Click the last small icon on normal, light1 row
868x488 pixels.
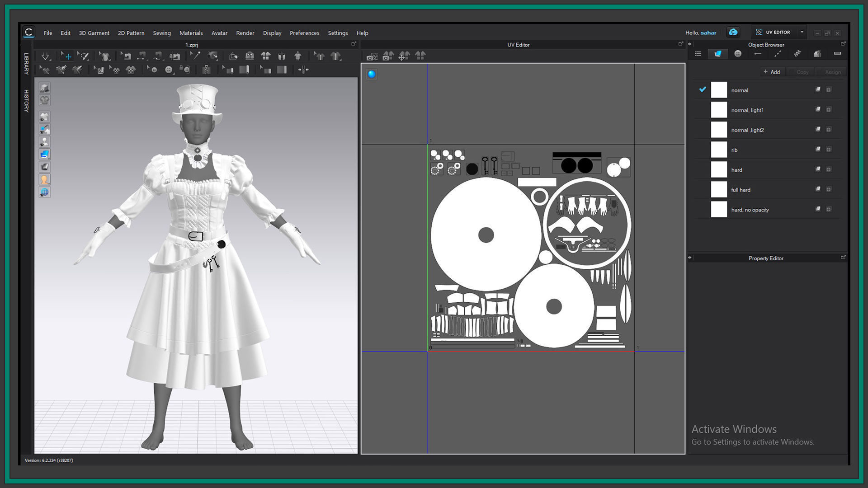[829, 109]
